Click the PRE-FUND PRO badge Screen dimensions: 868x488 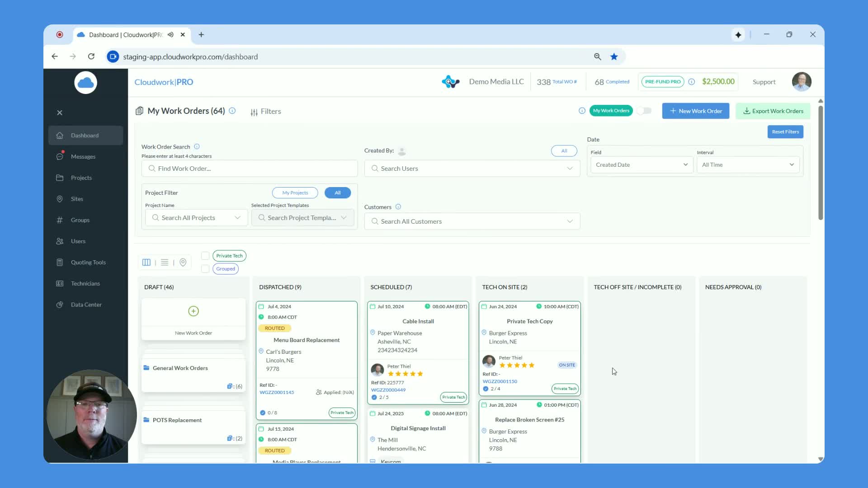663,82
